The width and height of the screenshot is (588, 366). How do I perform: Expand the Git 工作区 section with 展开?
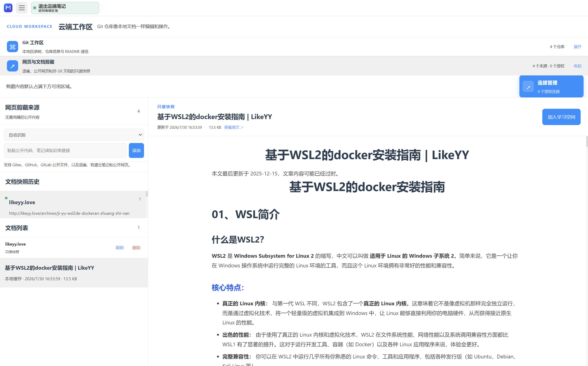pyautogui.click(x=578, y=47)
